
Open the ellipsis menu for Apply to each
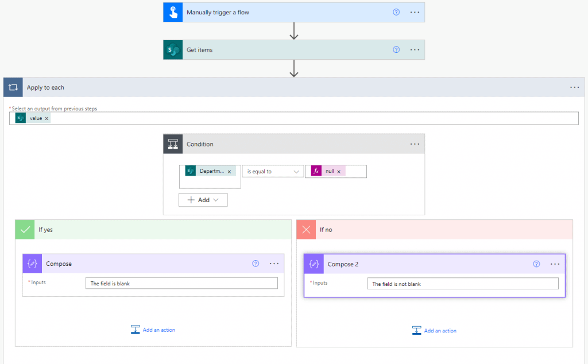point(574,87)
